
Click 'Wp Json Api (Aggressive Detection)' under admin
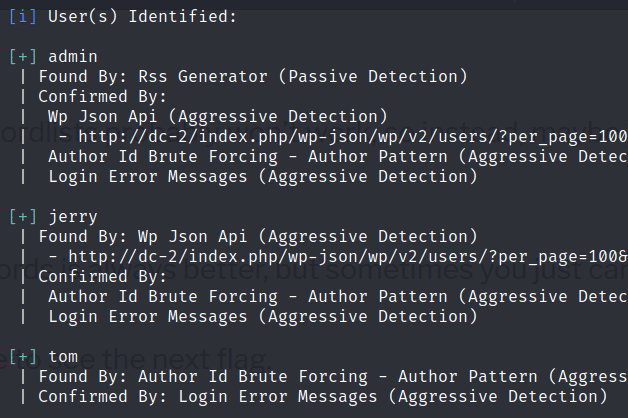218,117
